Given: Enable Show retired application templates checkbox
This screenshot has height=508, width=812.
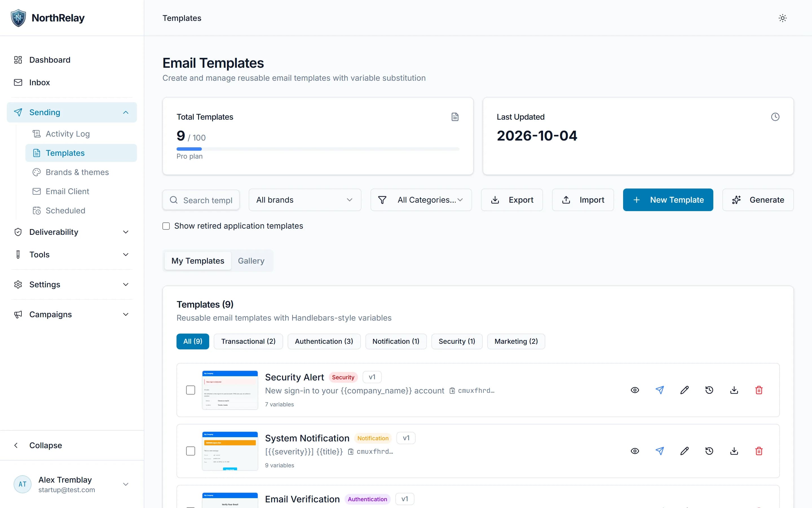Looking at the screenshot, I should pos(166,226).
